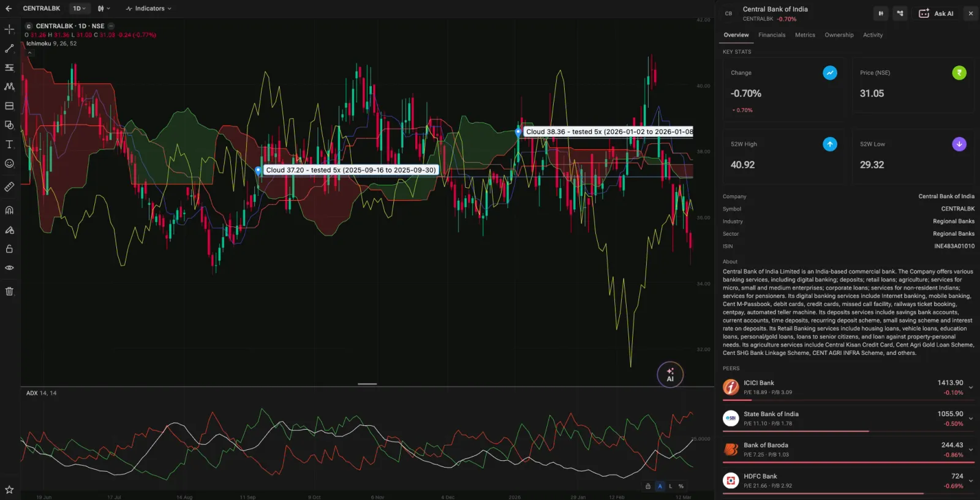Enable percent scale '%' button

pyautogui.click(x=680, y=486)
